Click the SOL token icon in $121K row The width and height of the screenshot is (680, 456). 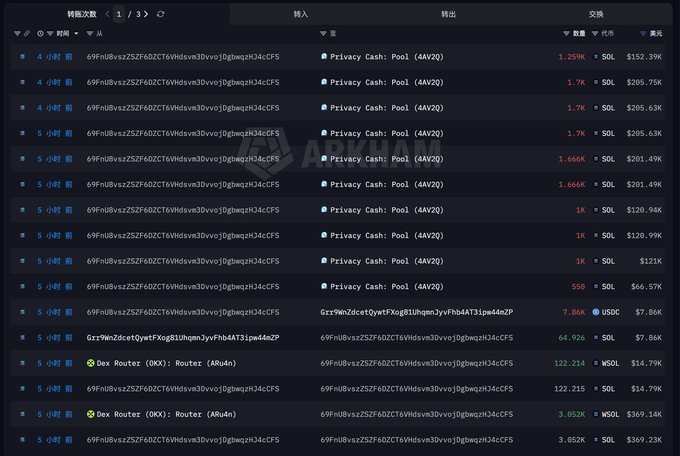(x=596, y=261)
